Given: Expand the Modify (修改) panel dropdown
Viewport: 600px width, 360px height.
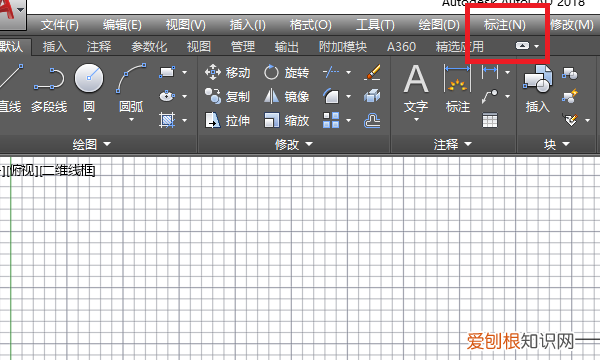Looking at the screenshot, I should pos(294,144).
